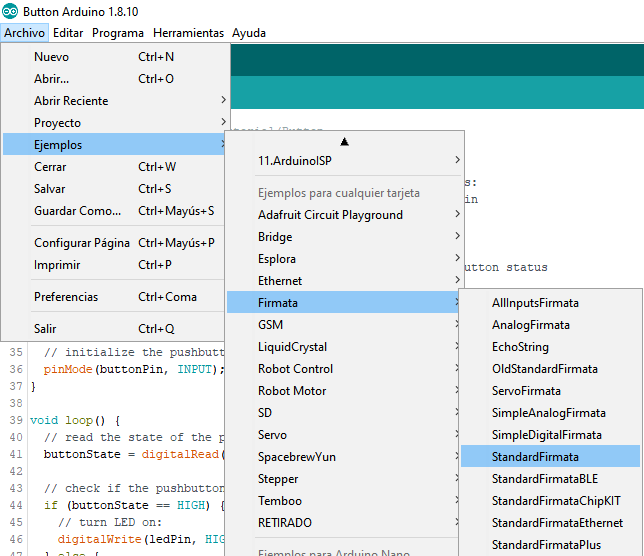Open the SimpleDigitalFirmata example
The image size is (644, 556).
coord(550,435)
